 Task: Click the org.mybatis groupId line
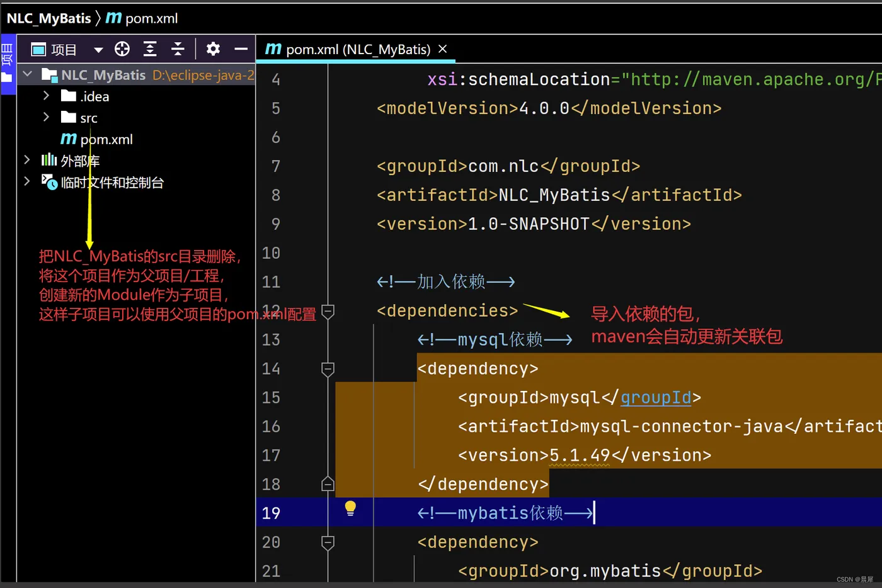coord(610,571)
